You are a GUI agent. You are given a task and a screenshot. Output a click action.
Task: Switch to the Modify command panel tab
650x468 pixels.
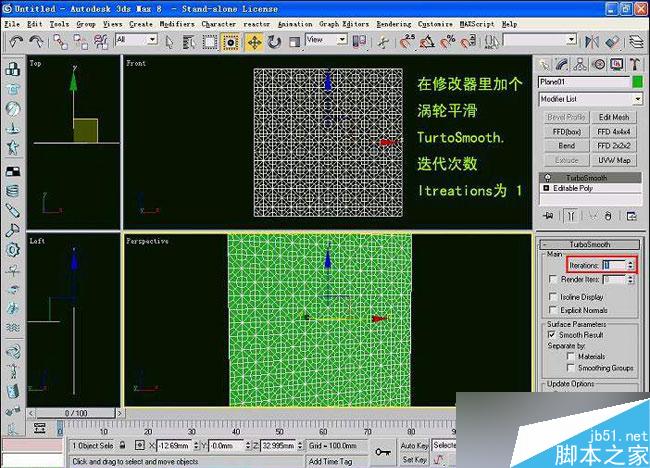click(562, 64)
